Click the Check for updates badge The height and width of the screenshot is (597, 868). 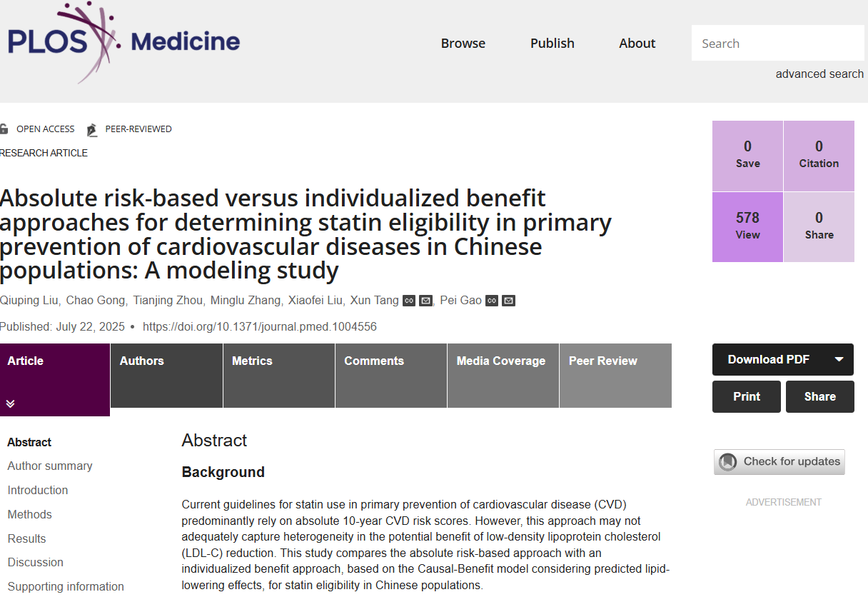click(779, 462)
